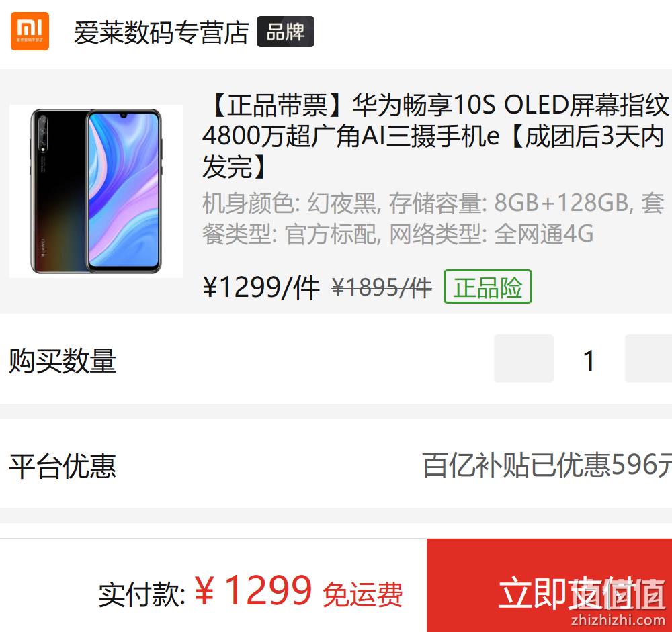Screen dimensions: 672x632
Task: Click the zhizhizhi.com watermark text
Action: [x=618, y=619]
